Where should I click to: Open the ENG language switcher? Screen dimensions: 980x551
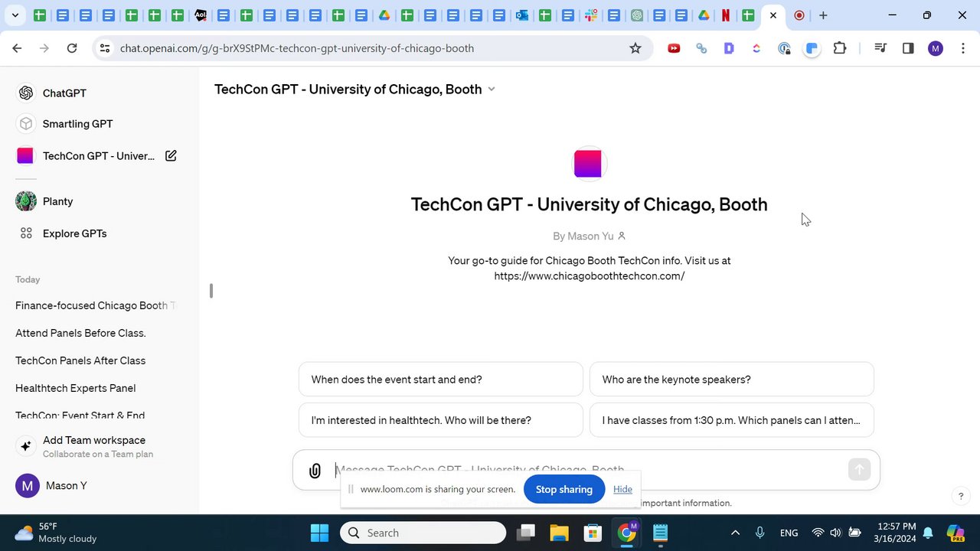pos(789,533)
